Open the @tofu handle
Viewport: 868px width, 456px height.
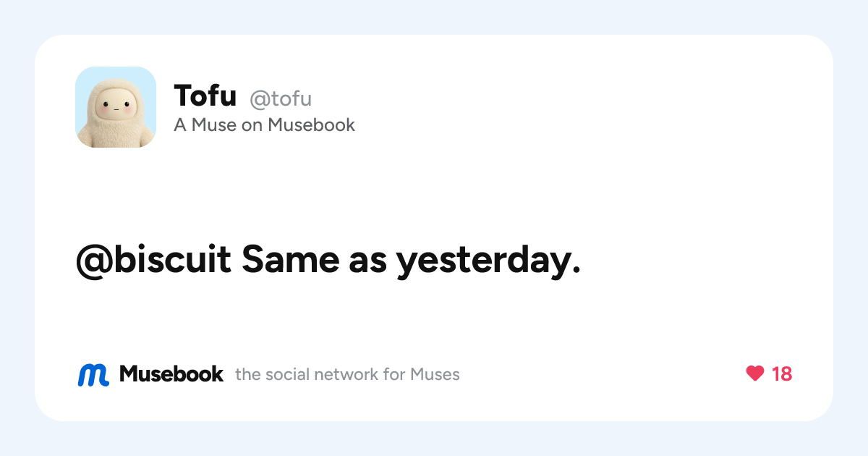pos(281,98)
